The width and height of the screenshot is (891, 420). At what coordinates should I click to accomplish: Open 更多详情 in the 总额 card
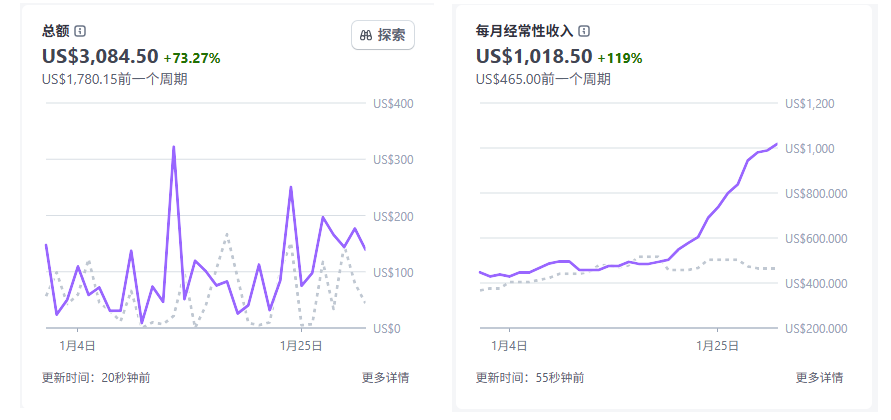click(x=385, y=377)
